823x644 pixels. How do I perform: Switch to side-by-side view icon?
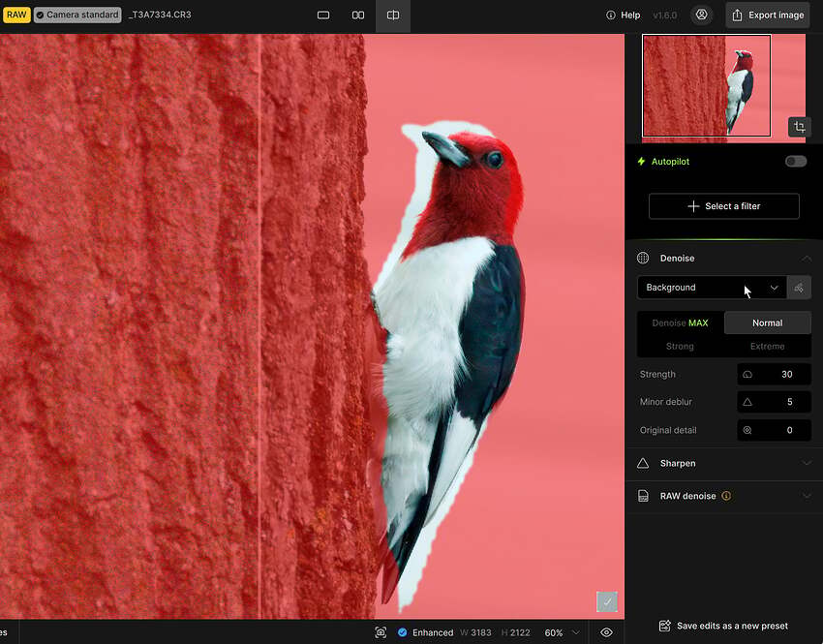(x=358, y=15)
